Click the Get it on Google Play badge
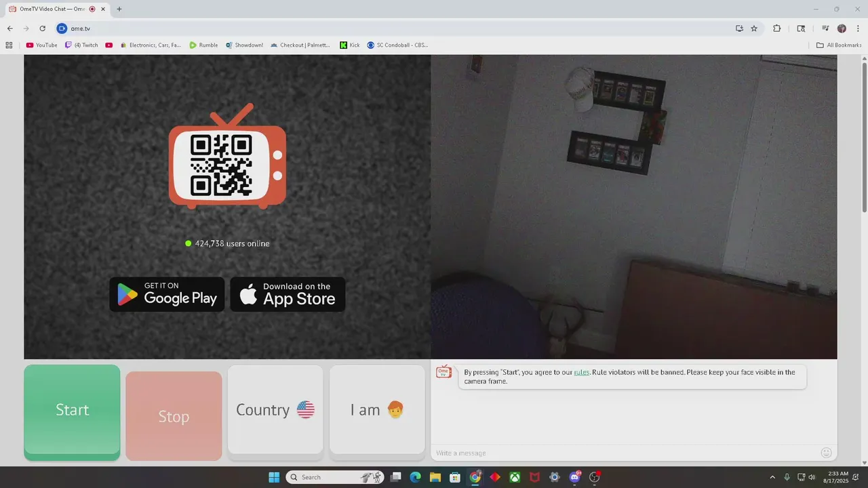Screen dimensions: 868x488 pos(167,294)
